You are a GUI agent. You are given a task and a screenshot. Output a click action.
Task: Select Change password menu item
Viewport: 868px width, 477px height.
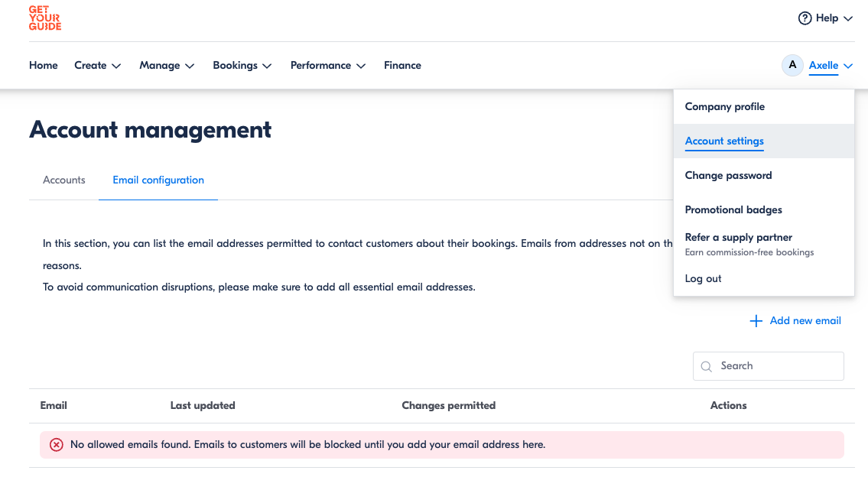[x=728, y=176]
